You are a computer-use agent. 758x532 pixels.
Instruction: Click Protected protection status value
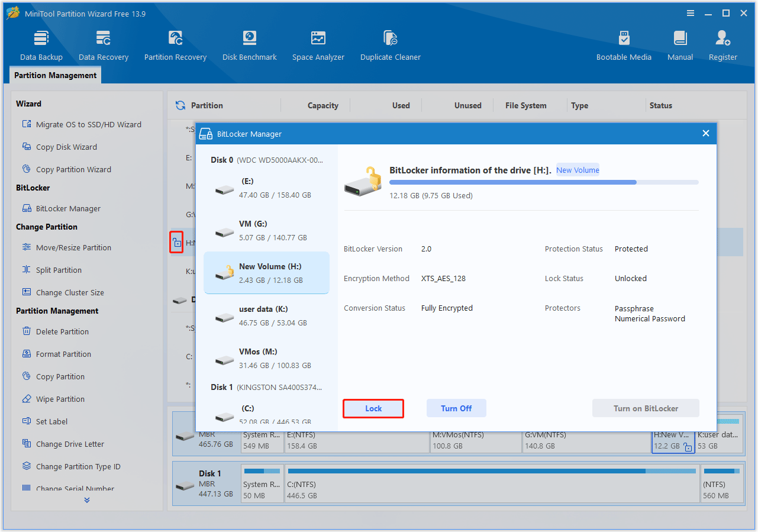pos(631,249)
